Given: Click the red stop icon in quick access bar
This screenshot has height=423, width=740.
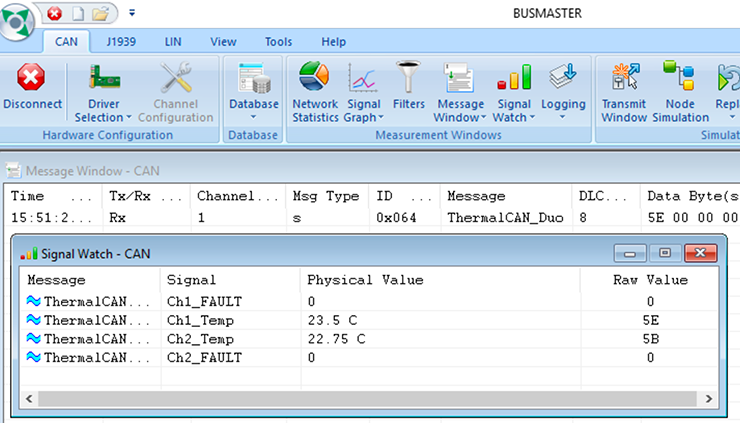Looking at the screenshot, I should [x=54, y=14].
